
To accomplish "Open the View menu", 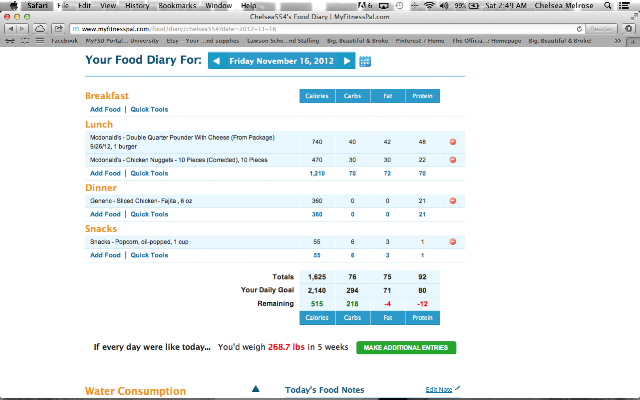I will (108, 6).
